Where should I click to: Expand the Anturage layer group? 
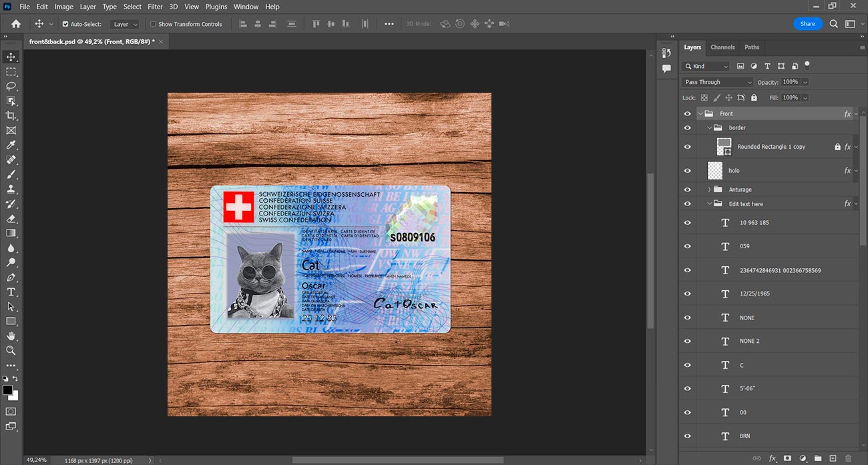tap(709, 189)
